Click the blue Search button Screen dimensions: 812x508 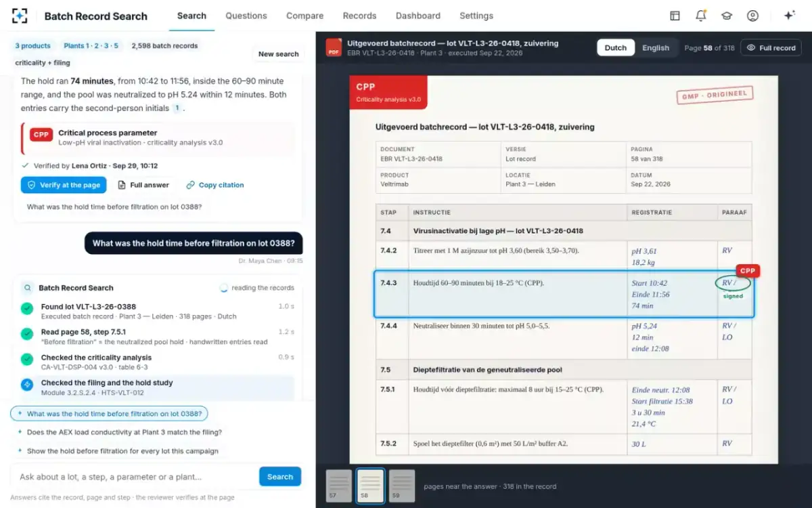[280, 476]
